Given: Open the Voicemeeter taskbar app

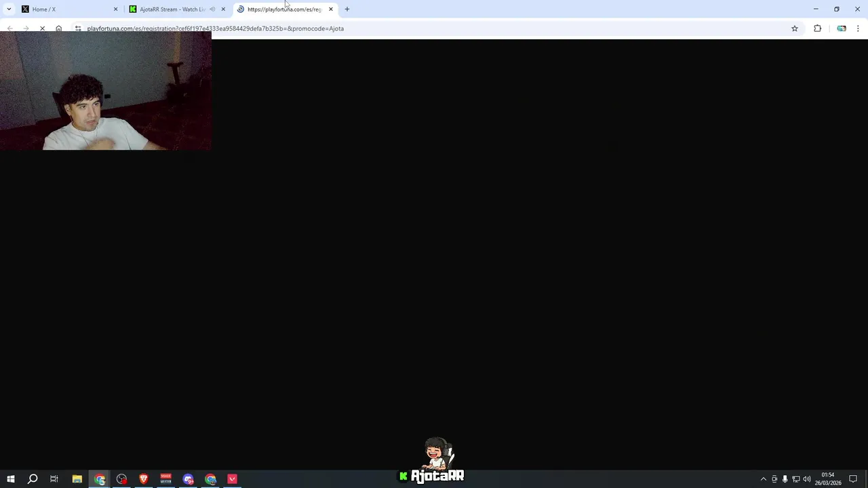Looking at the screenshot, I should pyautogui.click(x=166, y=479).
